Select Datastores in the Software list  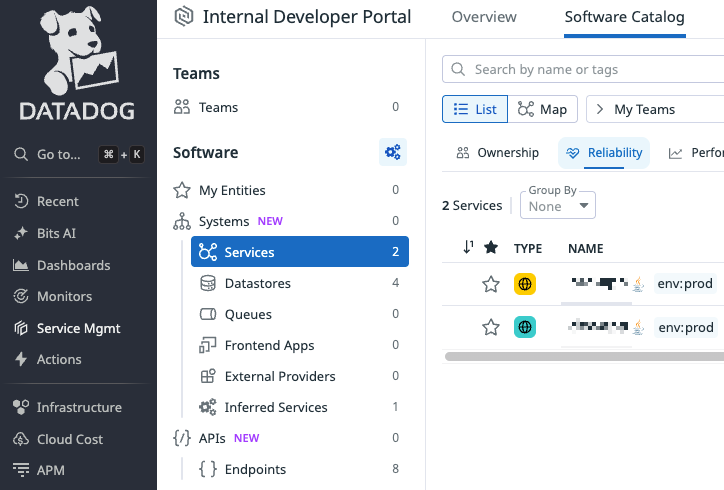click(300, 283)
